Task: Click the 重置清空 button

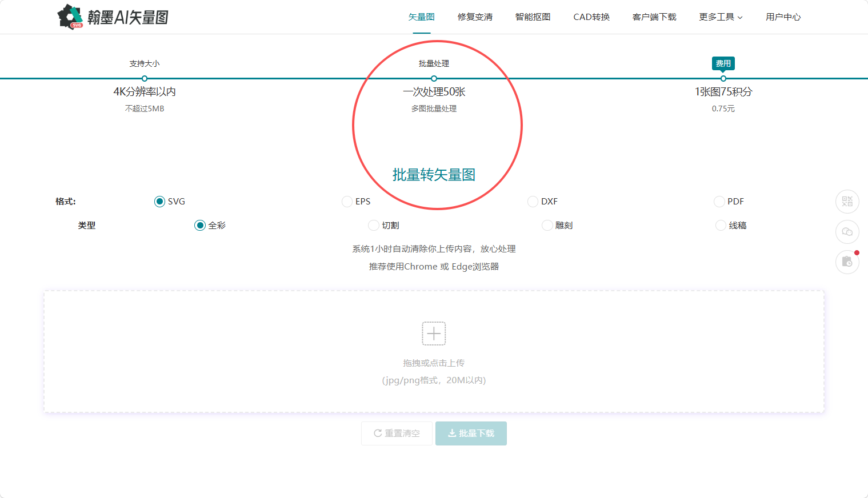Action: (x=397, y=433)
